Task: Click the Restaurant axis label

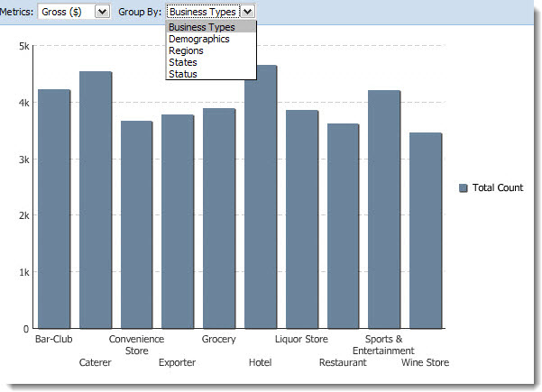Action: (343, 362)
